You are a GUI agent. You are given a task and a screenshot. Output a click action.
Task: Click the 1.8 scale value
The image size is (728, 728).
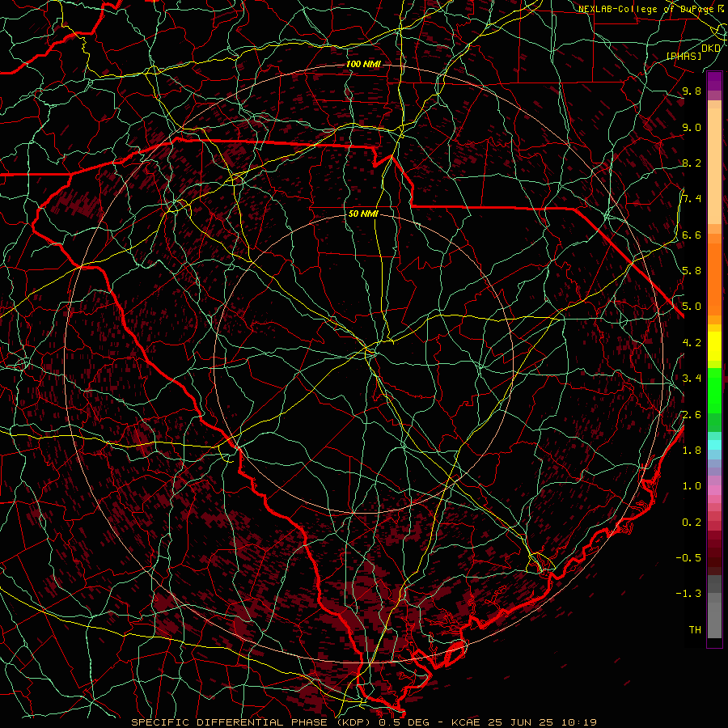[692, 451]
